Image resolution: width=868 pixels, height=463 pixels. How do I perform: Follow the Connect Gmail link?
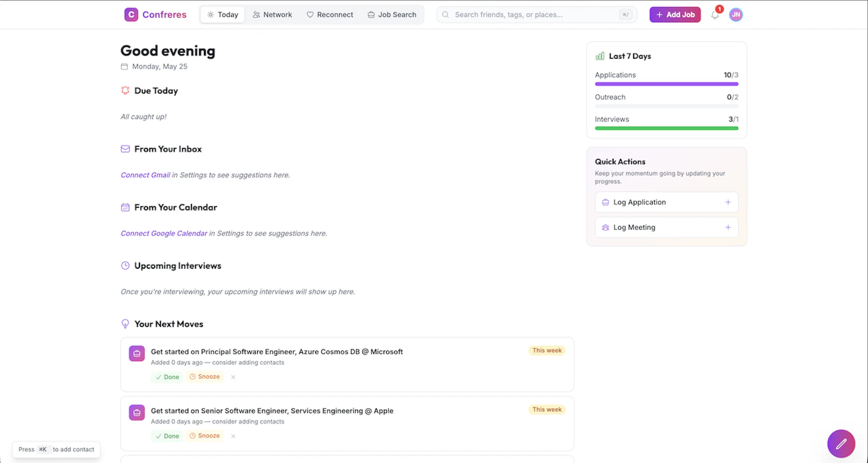[145, 175]
